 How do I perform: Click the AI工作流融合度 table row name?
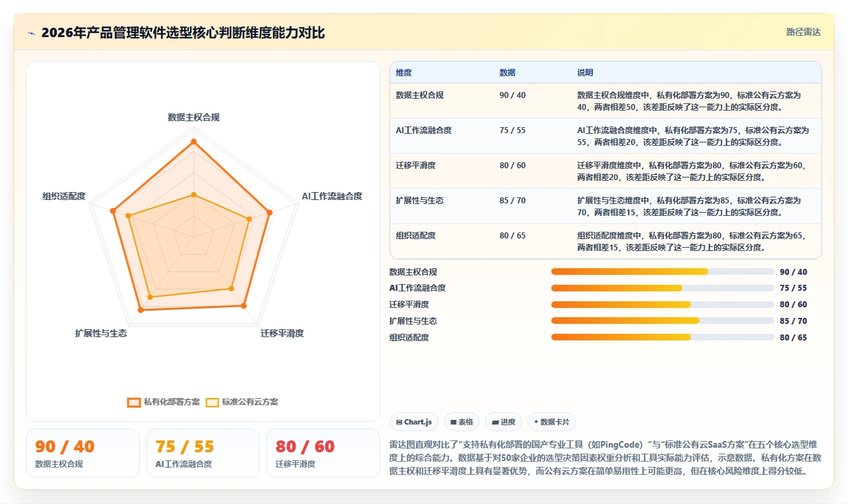coord(423,130)
